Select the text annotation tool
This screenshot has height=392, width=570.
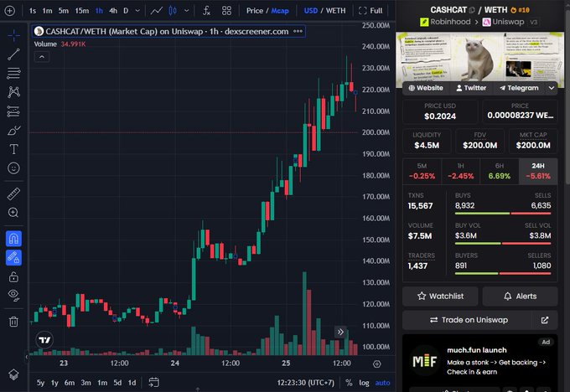13,149
